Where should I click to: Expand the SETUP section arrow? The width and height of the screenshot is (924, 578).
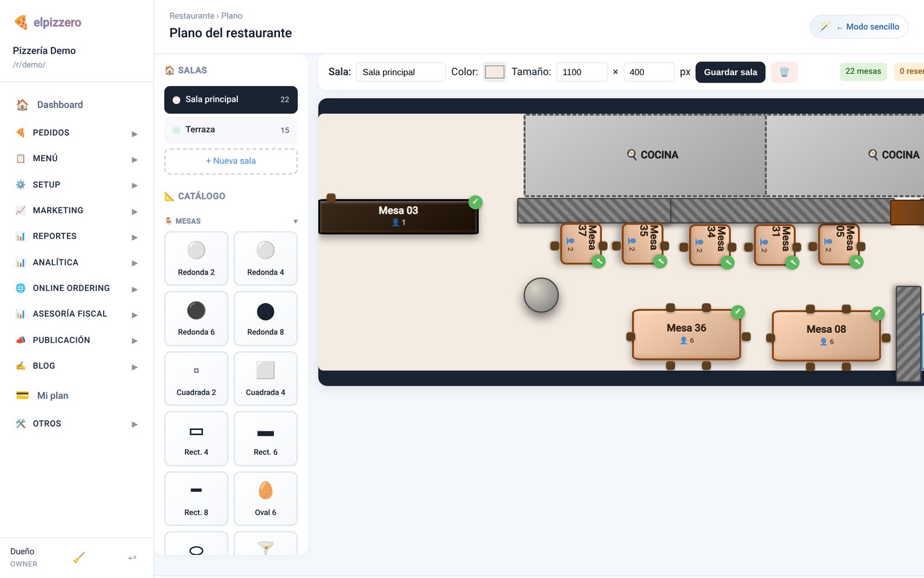135,186
